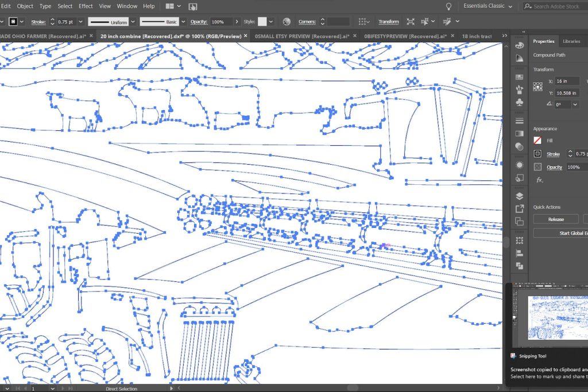Open the Color panel palette icon

click(520, 45)
